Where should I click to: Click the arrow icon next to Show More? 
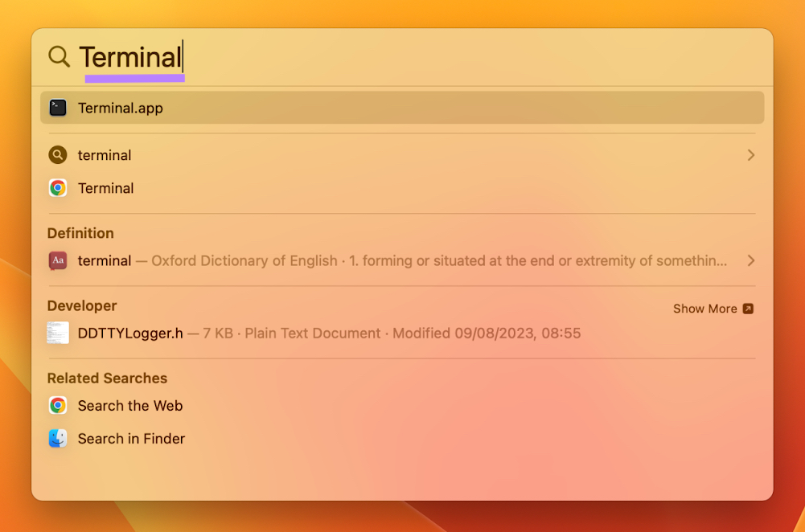point(749,309)
